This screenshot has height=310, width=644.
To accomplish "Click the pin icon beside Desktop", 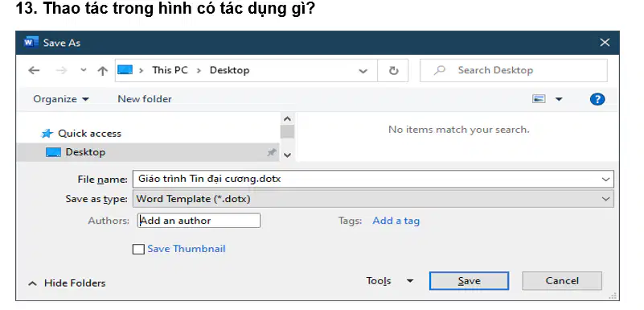I will tap(271, 152).
